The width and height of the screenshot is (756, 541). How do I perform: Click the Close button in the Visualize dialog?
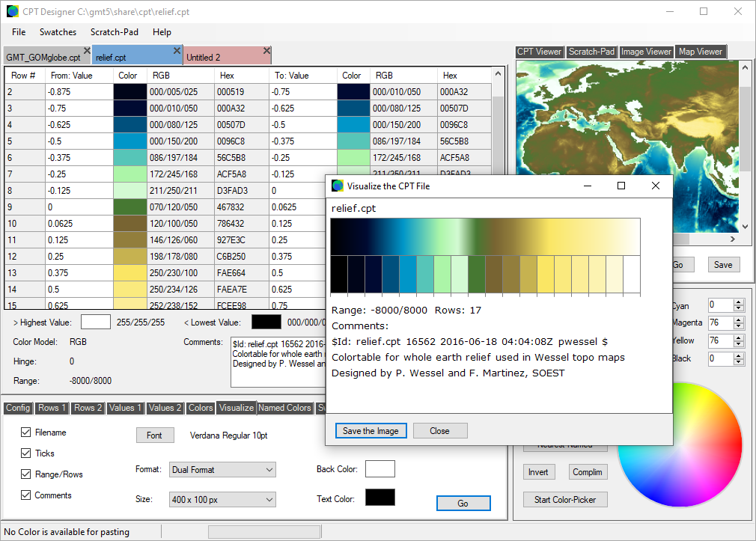[x=439, y=430]
